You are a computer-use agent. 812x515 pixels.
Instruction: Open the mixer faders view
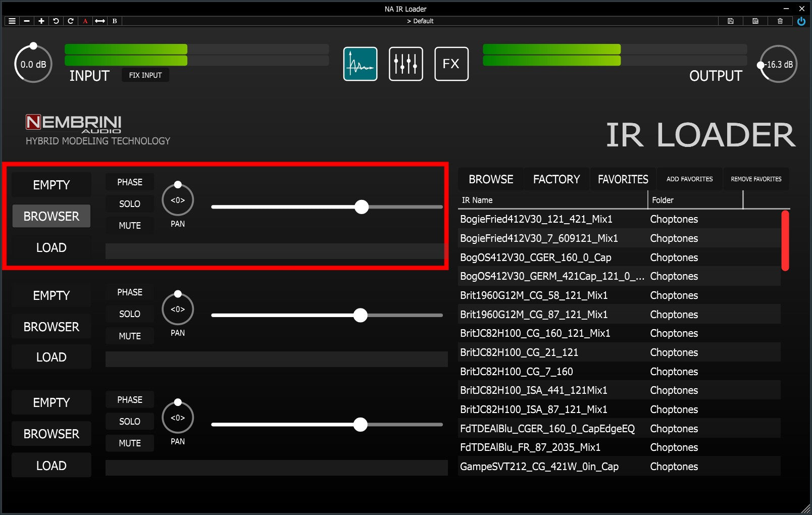(405, 64)
